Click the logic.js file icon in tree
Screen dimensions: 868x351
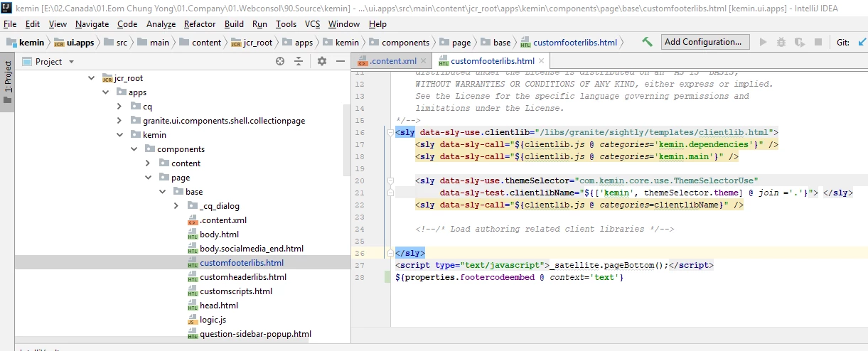[193, 320]
